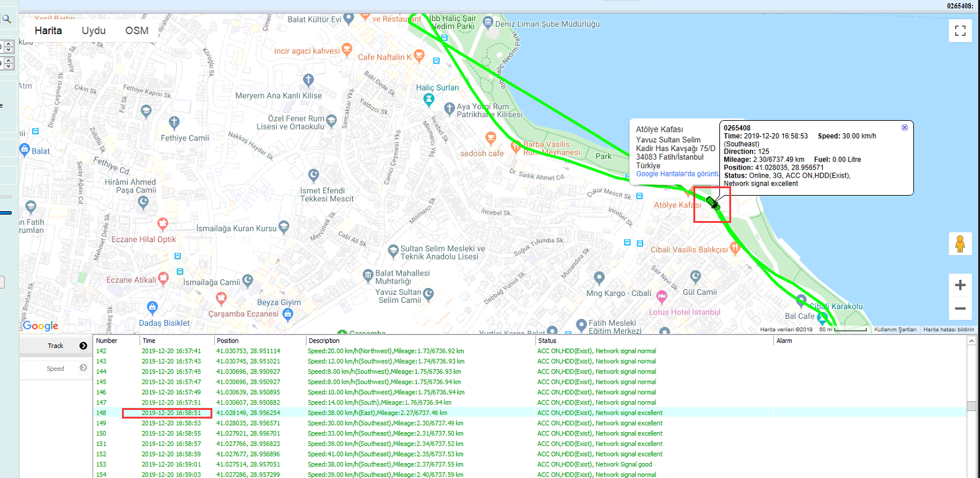This screenshot has height=478, width=980.
Task: Click the search magnifier icon
Action: 7,19
